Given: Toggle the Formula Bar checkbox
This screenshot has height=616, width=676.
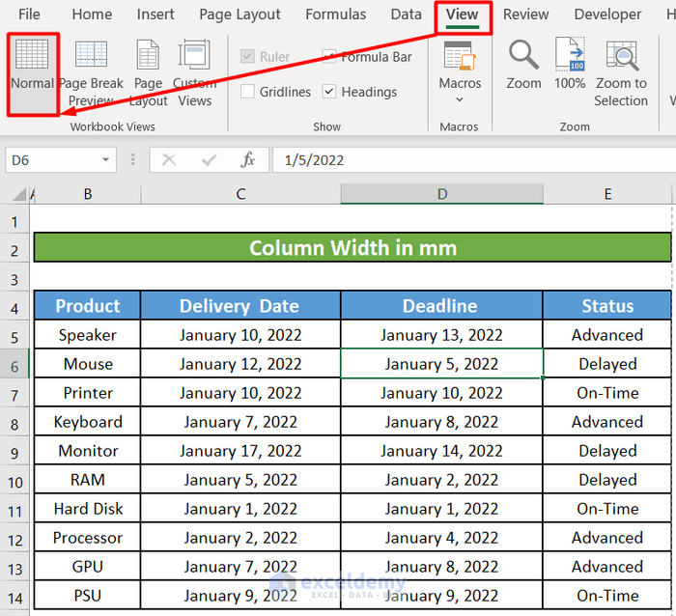Looking at the screenshot, I should pyautogui.click(x=329, y=57).
